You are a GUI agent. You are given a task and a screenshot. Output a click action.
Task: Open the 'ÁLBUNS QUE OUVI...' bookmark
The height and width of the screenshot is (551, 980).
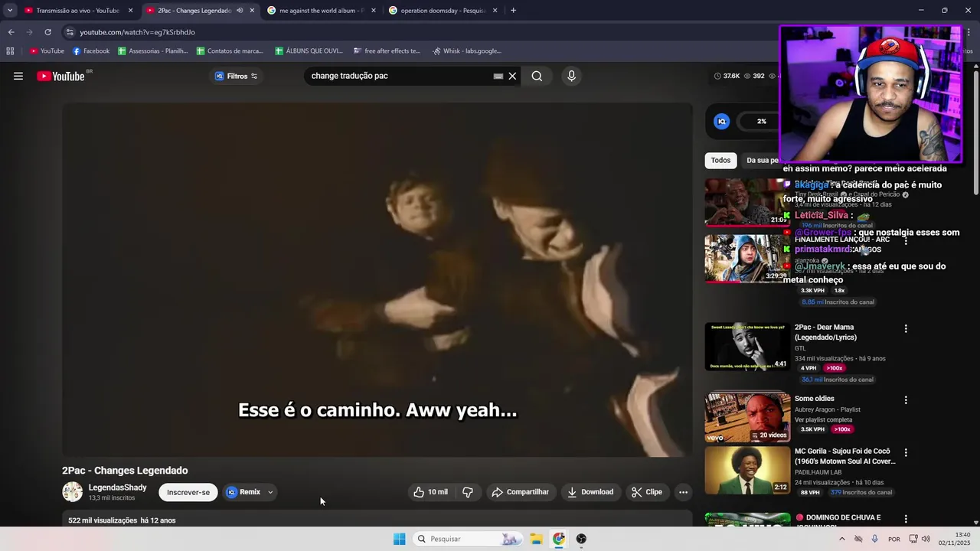point(309,51)
